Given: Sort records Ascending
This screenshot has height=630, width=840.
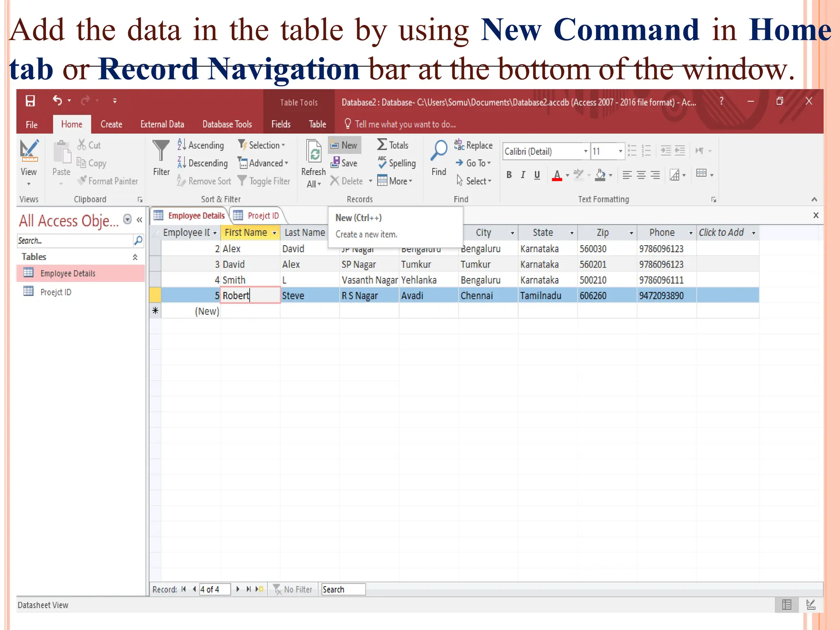Looking at the screenshot, I should click(x=201, y=145).
